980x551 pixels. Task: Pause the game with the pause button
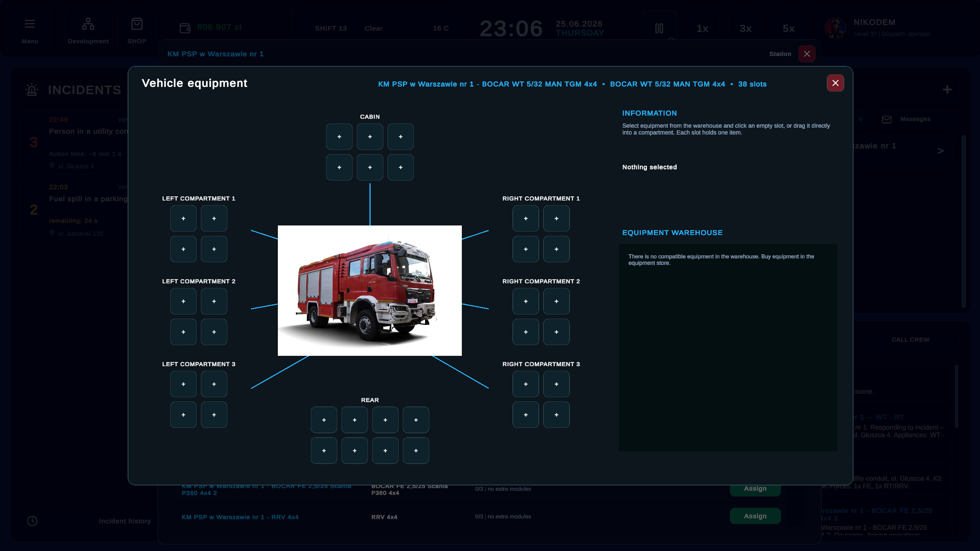point(659,28)
